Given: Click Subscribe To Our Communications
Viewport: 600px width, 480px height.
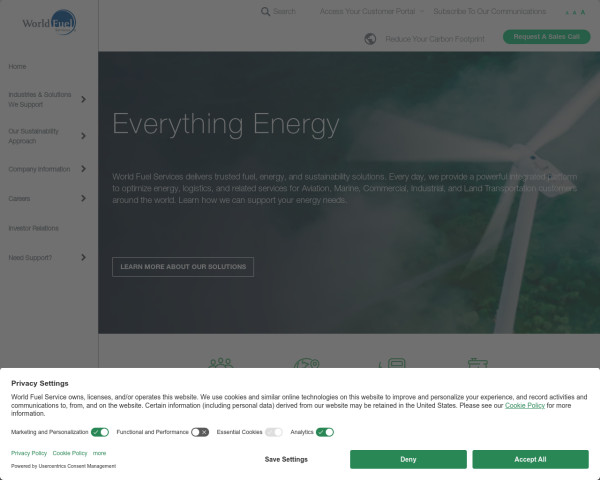Looking at the screenshot, I should 489,11.
